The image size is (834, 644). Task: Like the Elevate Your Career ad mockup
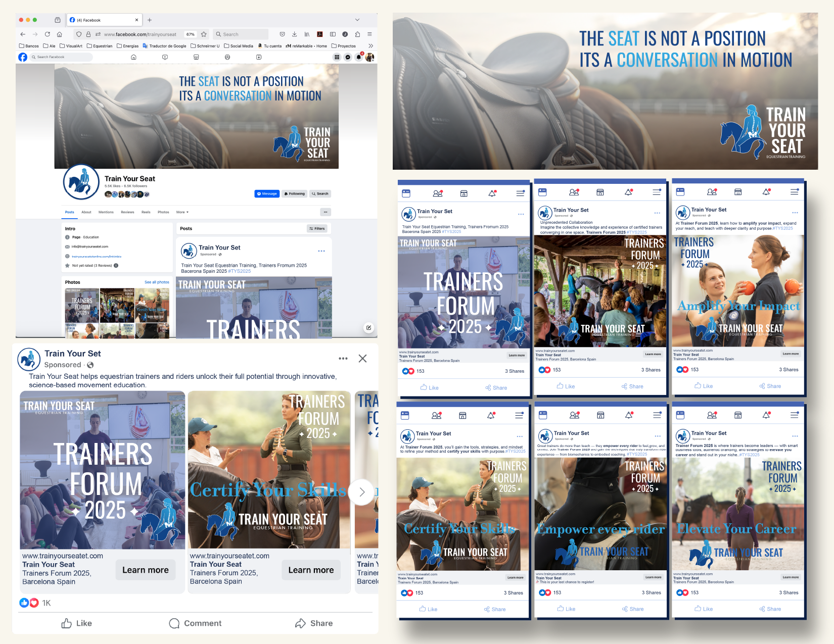click(704, 609)
